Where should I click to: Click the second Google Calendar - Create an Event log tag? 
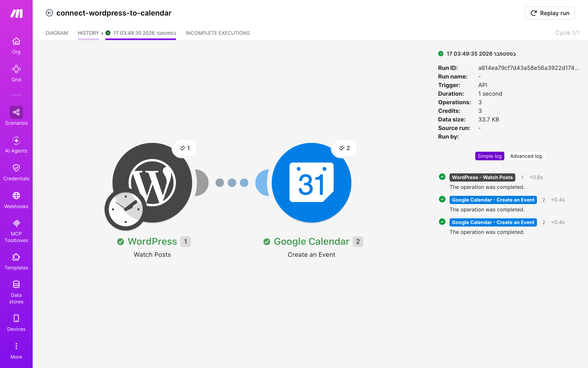(493, 222)
